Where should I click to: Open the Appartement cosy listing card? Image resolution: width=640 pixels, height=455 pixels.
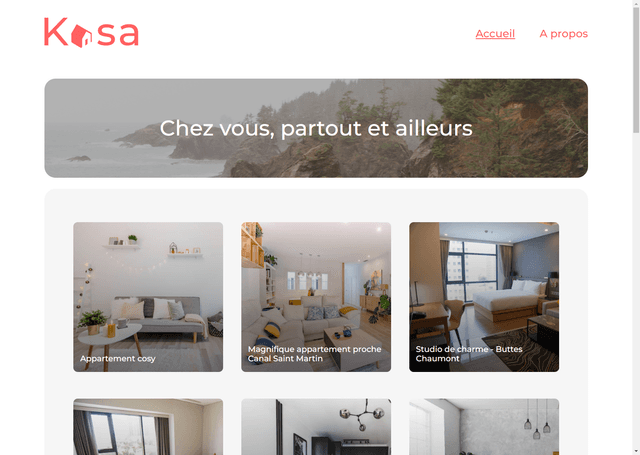[x=148, y=297]
